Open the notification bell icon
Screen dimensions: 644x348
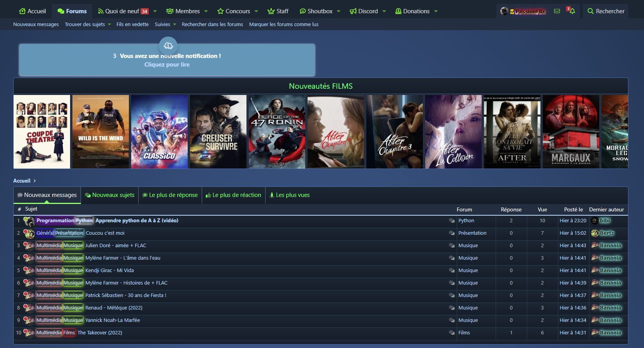(572, 11)
